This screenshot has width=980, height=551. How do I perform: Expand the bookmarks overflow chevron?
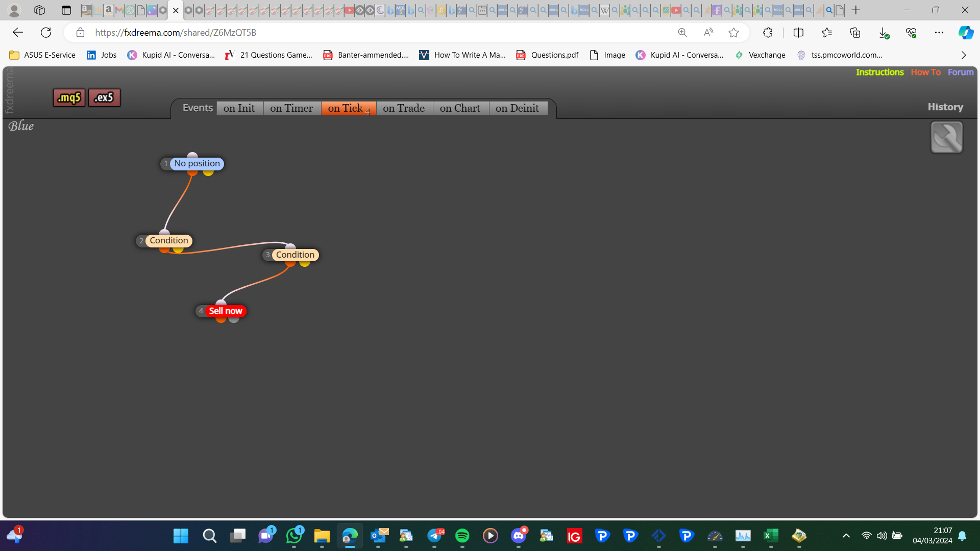tap(964, 55)
